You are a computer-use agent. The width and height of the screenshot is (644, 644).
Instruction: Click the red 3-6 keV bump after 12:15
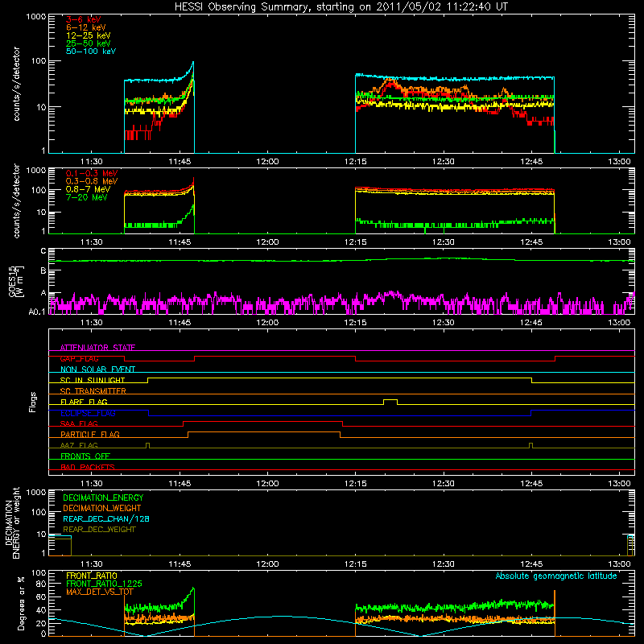click(x=390, y=85)
